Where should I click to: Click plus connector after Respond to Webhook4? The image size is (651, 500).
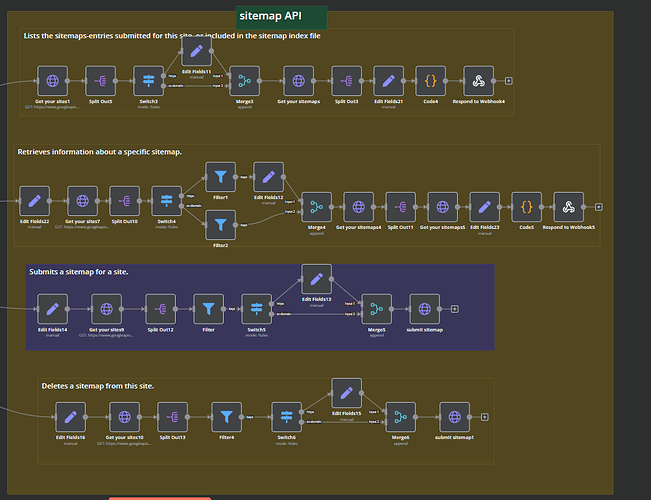[509, 81]
